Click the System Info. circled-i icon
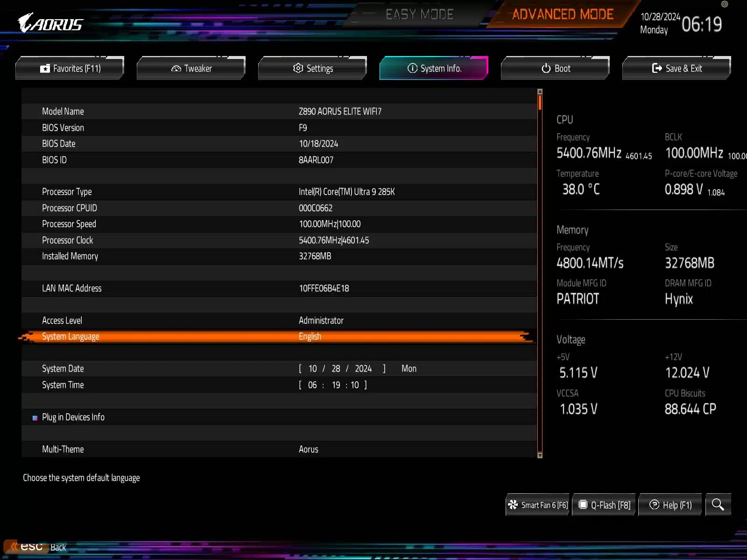Screen dimensions: 747x560 click(412, 68)
